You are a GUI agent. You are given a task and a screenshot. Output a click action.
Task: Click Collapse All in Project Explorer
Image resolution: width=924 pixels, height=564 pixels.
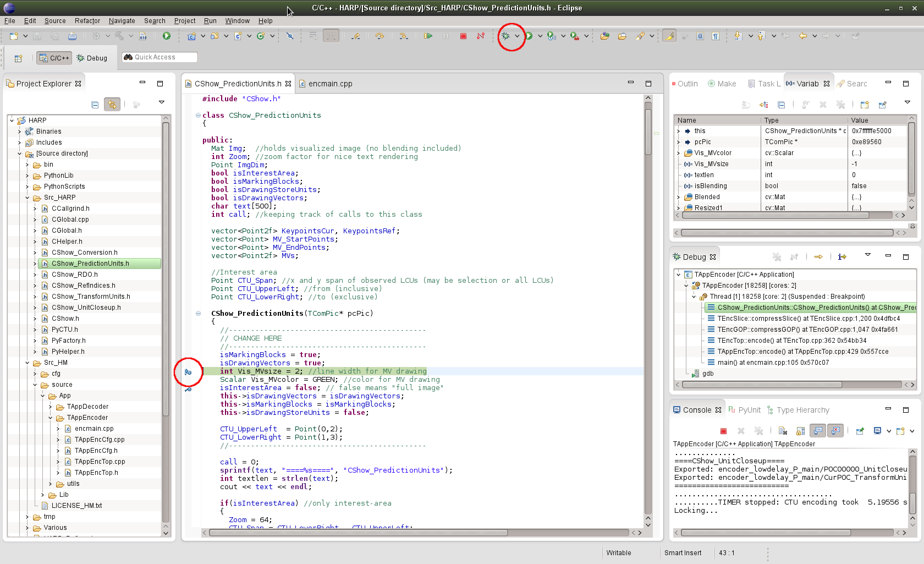pyautogui.click(x=95, y=105)
